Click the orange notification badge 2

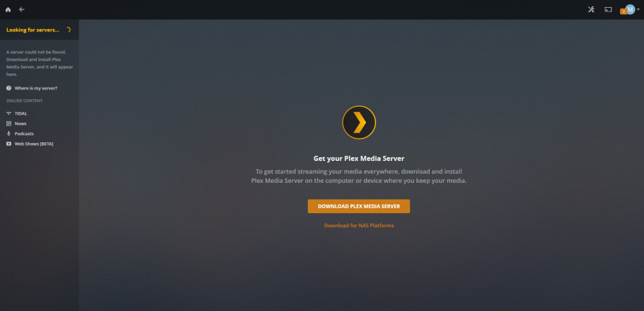click(x=623, y=12)
